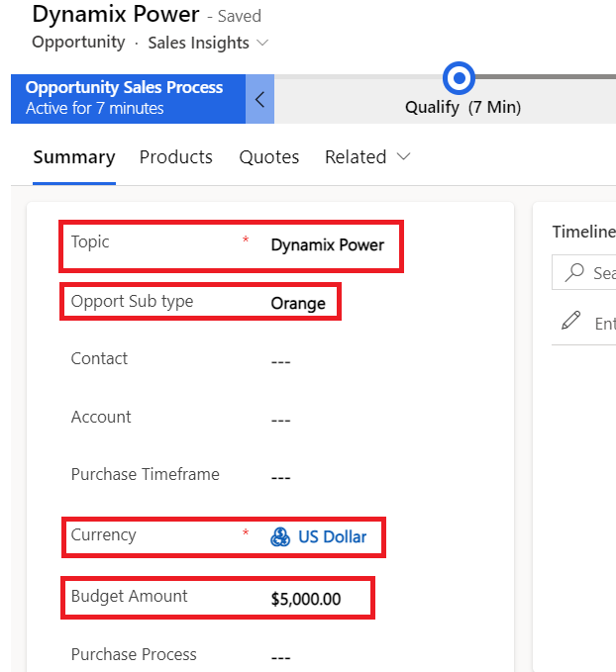Click the Account field empty value
The image size is (616, 672).
click(281, 420)
